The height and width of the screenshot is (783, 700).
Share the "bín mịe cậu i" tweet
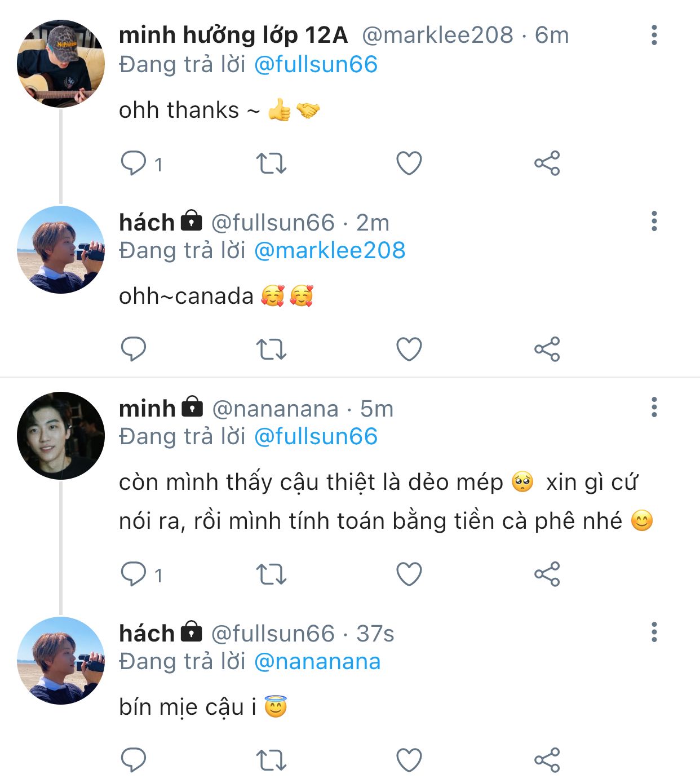click(547, 760)
